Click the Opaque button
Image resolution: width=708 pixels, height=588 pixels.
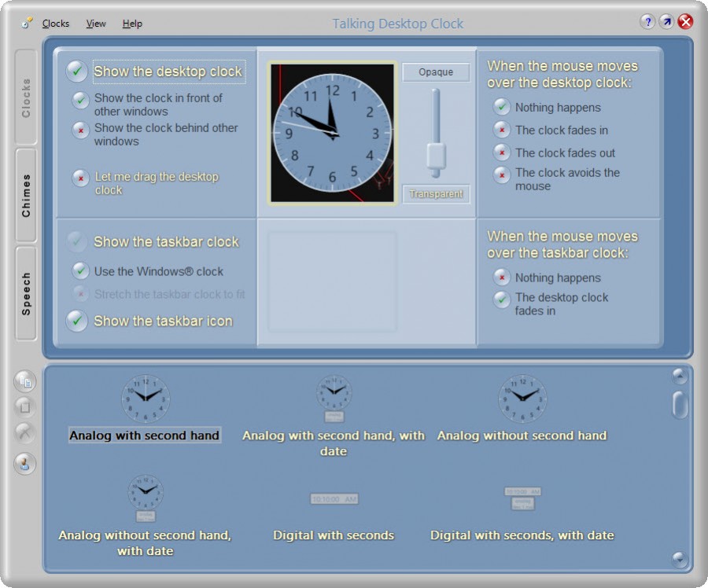[436, 72]
